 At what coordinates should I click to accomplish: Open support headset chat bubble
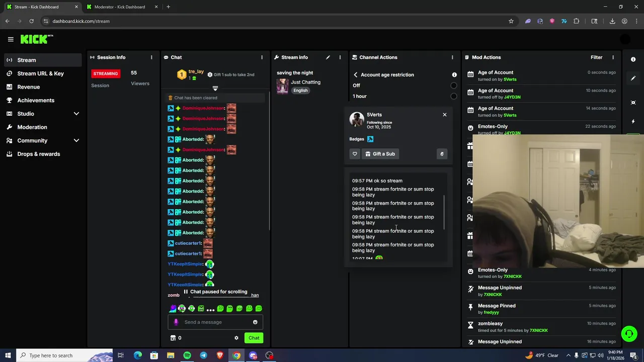coord(629,334)
